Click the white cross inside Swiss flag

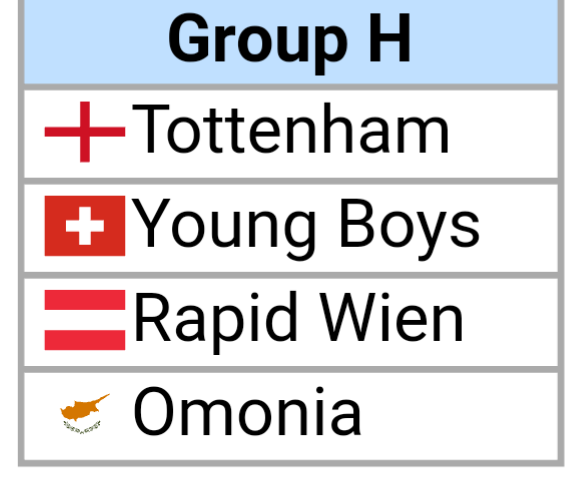(x=85, y=226)
